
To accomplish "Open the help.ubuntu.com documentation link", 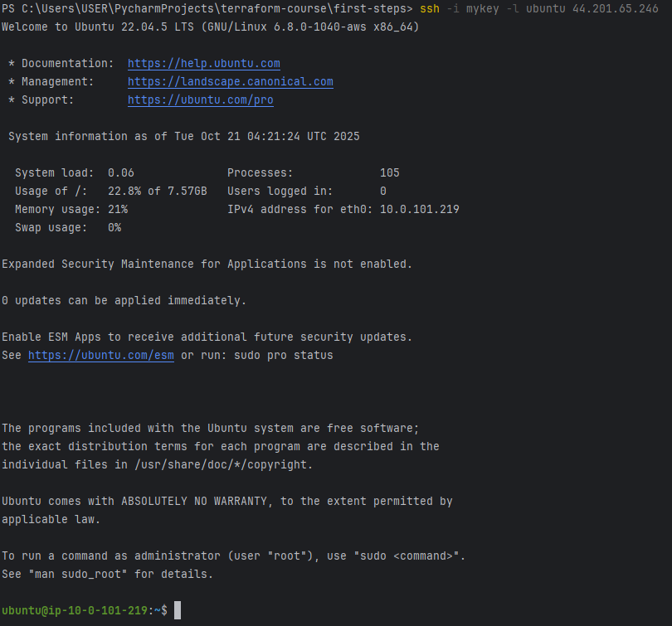I will point(203,63).
